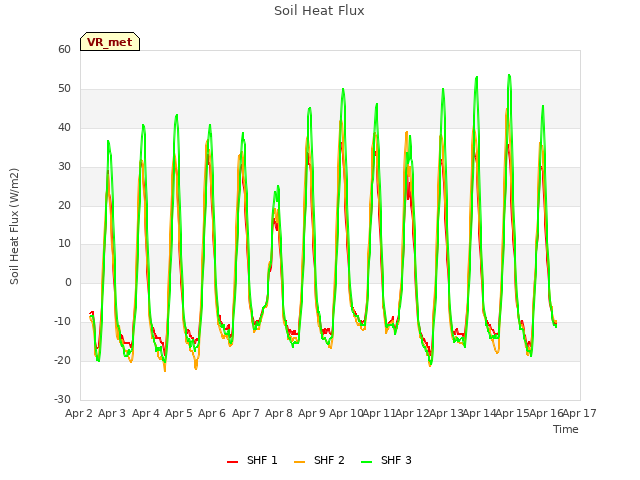
Task: Click the VR_met annotation label
Action: (x=110, y=42)
